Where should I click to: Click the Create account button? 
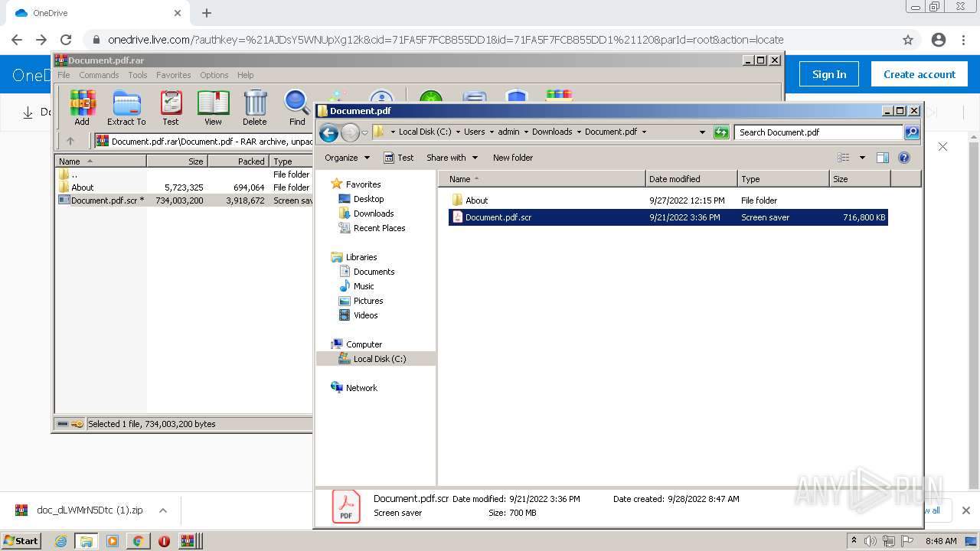point(920,74)
